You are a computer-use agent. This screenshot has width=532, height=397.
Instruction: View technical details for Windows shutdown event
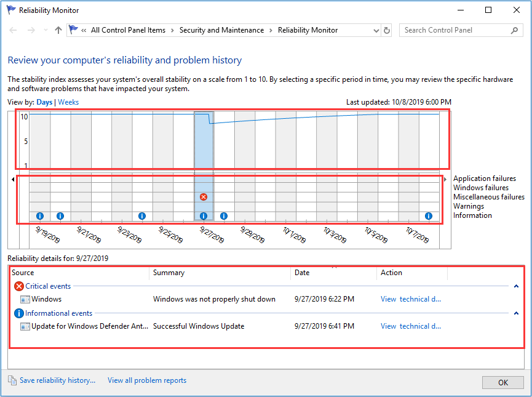(411, 299)
